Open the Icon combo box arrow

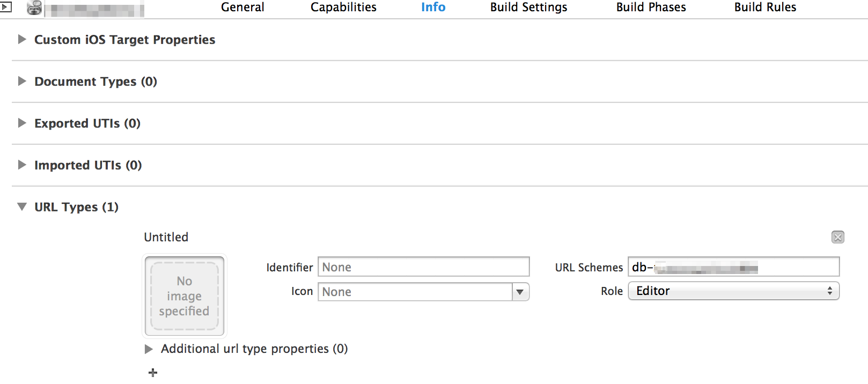pos(520,292)
